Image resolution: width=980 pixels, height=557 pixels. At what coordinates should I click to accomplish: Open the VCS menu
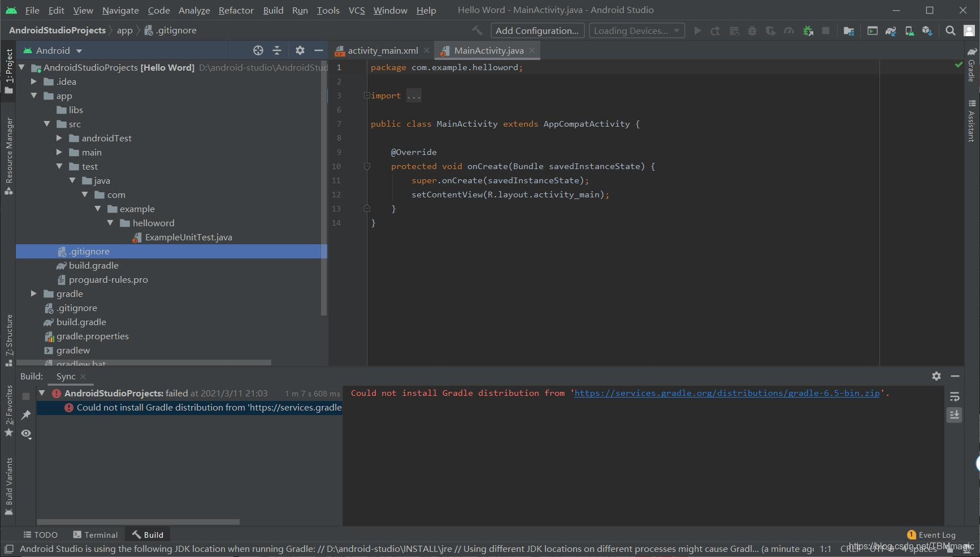coord(357,10)
